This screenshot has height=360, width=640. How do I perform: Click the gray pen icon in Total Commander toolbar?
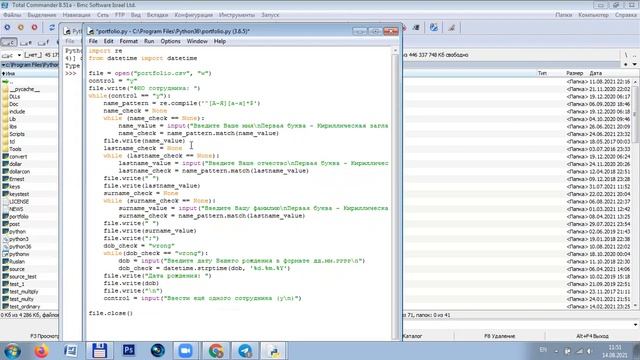pos(452,27)
